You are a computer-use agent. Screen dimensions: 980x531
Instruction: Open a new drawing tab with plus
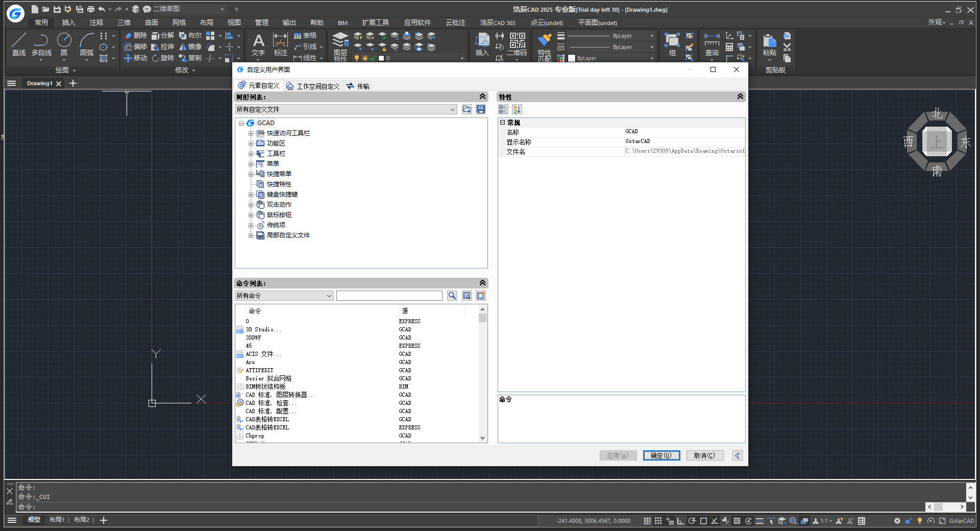pyautogui.click(x=73, y=83)
